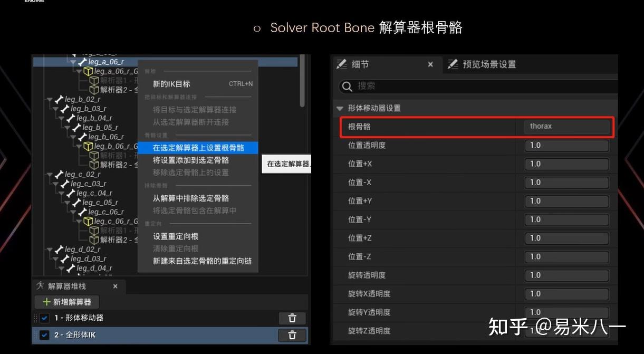The image size is (644, 354).
Task: Collapse the 形体移动器设置 section
Action: [x=340, y=108]
